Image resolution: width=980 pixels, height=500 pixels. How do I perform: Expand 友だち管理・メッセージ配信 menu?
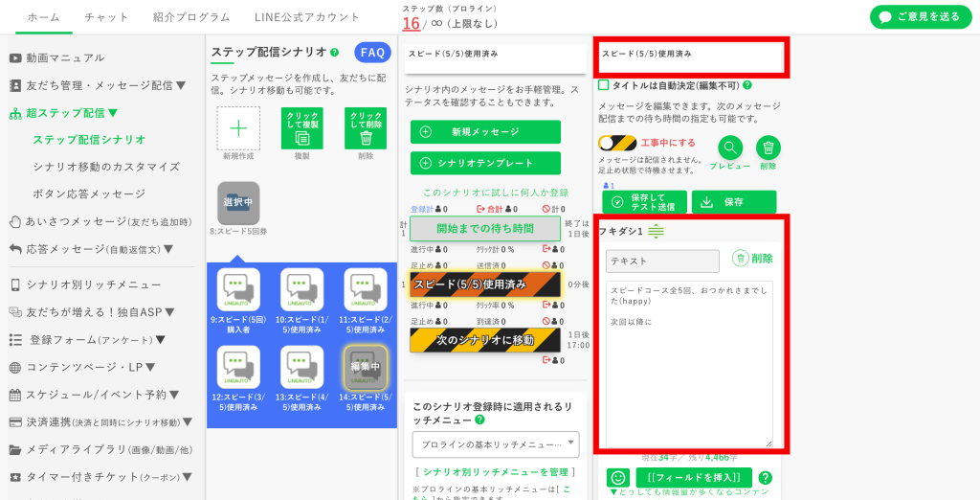tap(98, 85)
